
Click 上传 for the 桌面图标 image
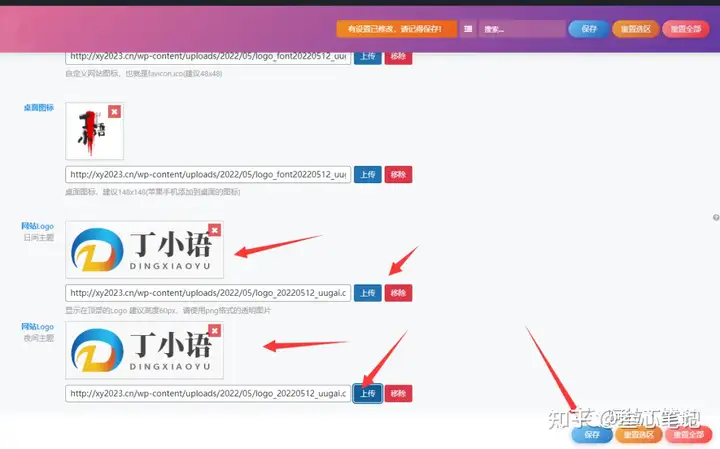(x=367, y=174)
